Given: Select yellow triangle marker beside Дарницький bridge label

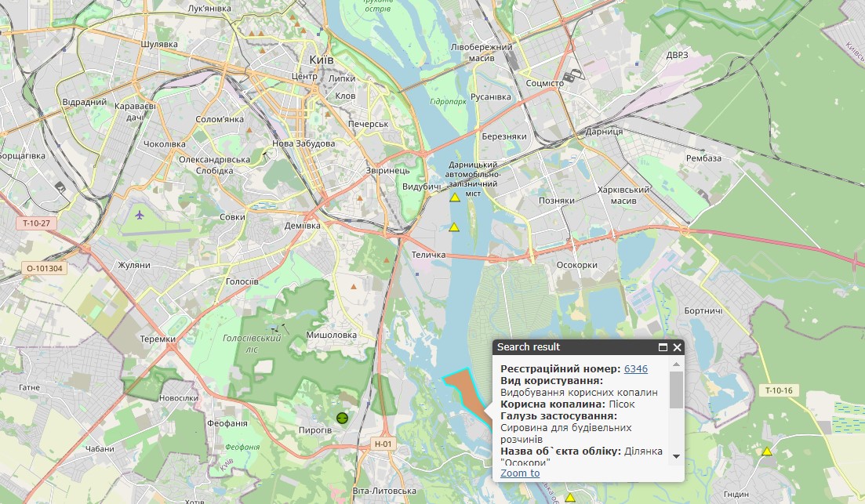Looking at the screenshot, I should coord(454,198).
